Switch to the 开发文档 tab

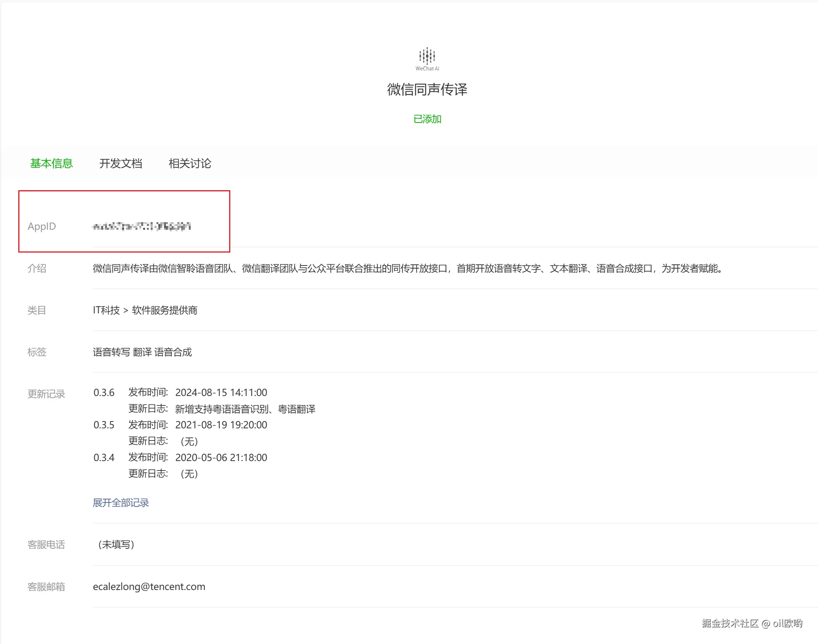click(x=121, y=164)
